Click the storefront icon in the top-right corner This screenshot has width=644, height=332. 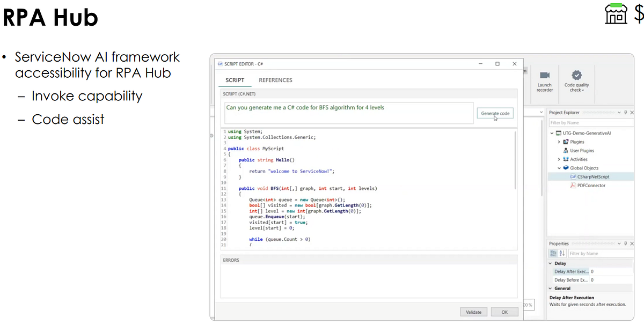point(616,14)
